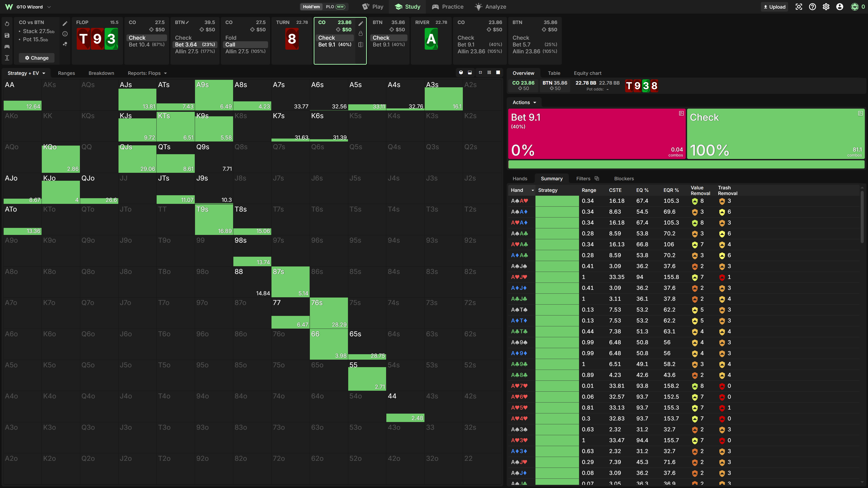
Task: Click the green W coin balance icon
Action: (x=855, y=7)
